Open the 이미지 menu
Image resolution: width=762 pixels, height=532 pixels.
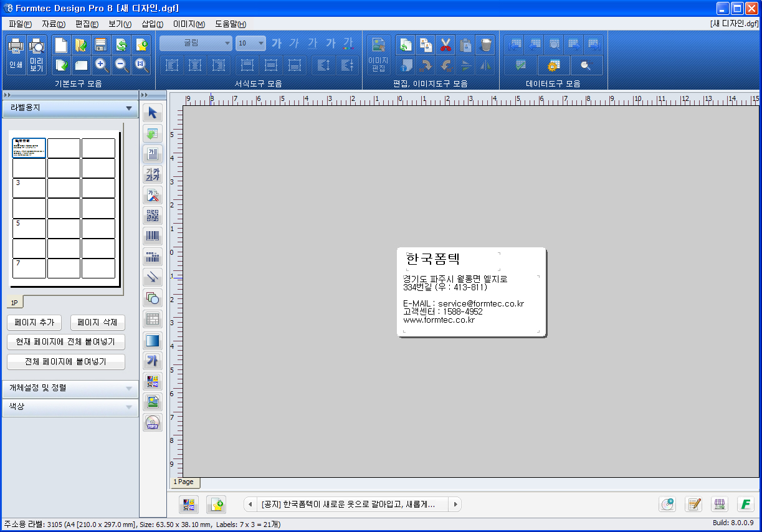[x=189, y=24]
